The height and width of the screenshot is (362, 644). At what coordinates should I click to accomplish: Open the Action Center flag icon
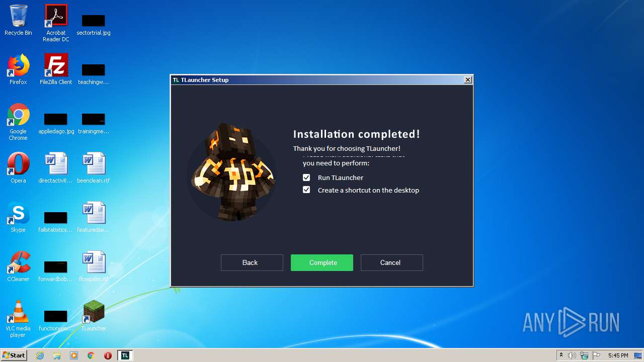[596, 355]
